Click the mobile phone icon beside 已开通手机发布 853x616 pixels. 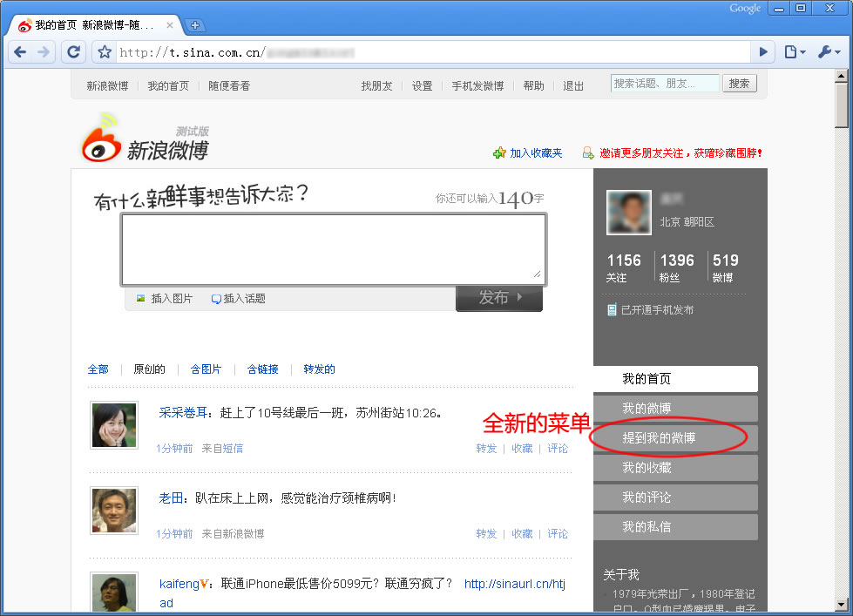coord(612,309)
